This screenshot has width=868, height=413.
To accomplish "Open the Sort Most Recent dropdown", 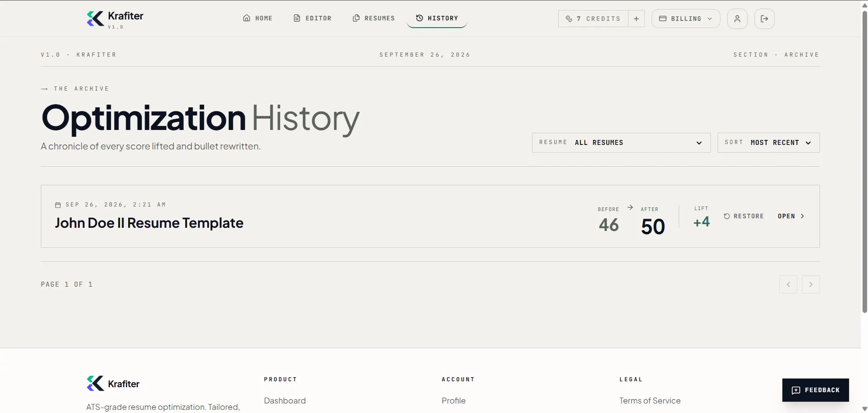I will click(768, 143).
